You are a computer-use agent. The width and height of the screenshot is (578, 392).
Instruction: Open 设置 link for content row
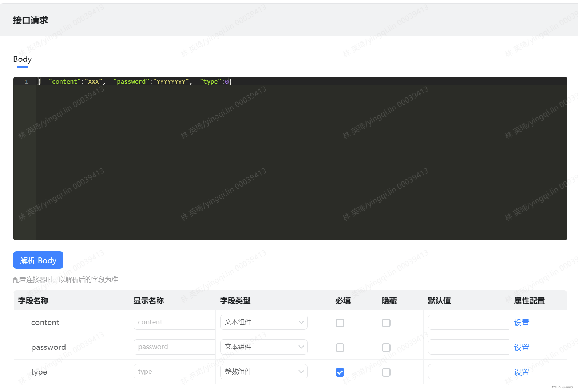pos(522,323)
